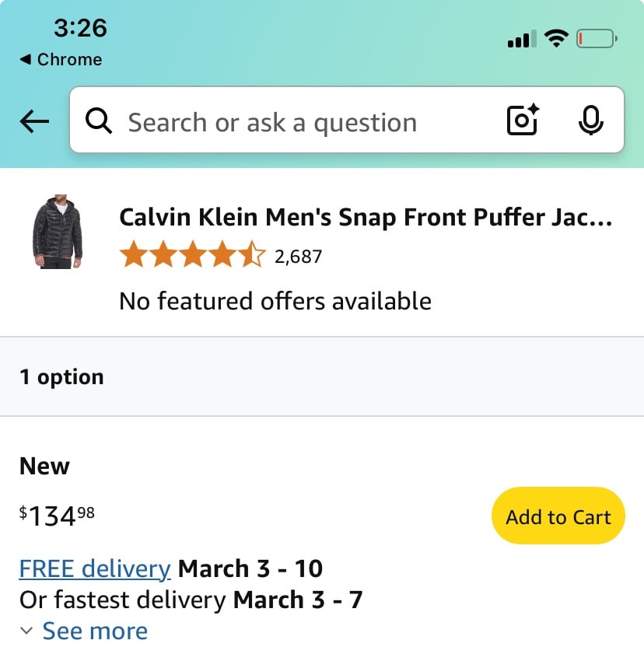View the star rating breakdown

tap(193, 254)
